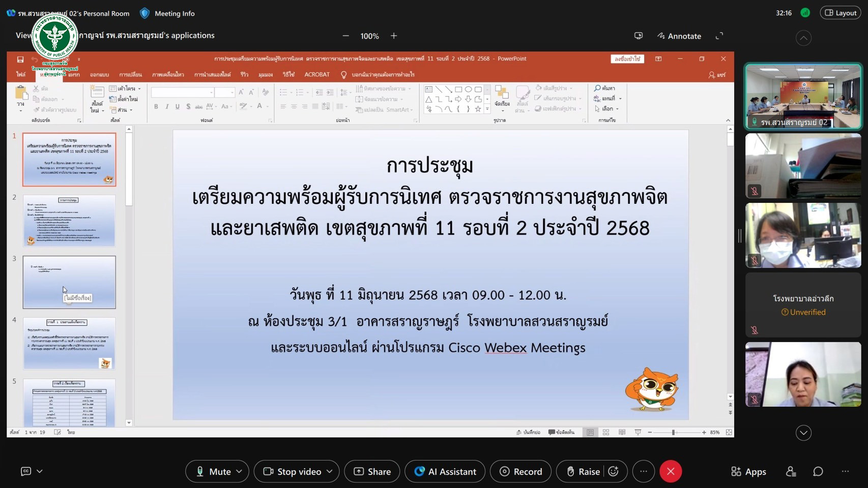
Task: Open the ภาพเคลื่อนไหว (Animations) tab
Action: [168, 75]
